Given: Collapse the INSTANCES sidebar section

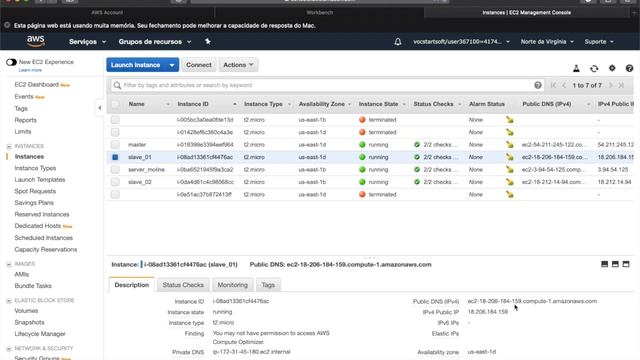Looking at the screenshot, I should pos(9,146).
